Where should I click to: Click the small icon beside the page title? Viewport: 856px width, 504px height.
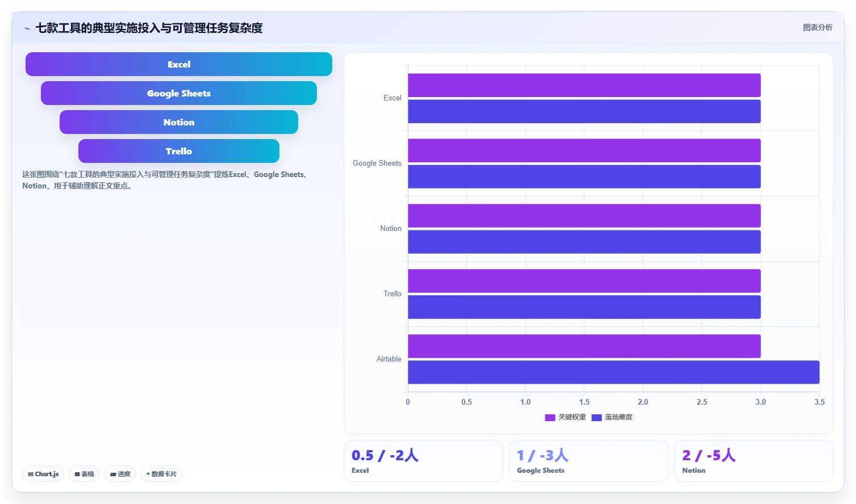point(27,28)
